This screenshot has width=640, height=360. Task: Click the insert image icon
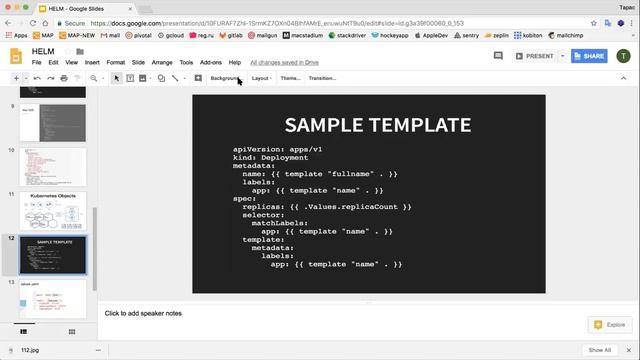[x=142, y=78]
